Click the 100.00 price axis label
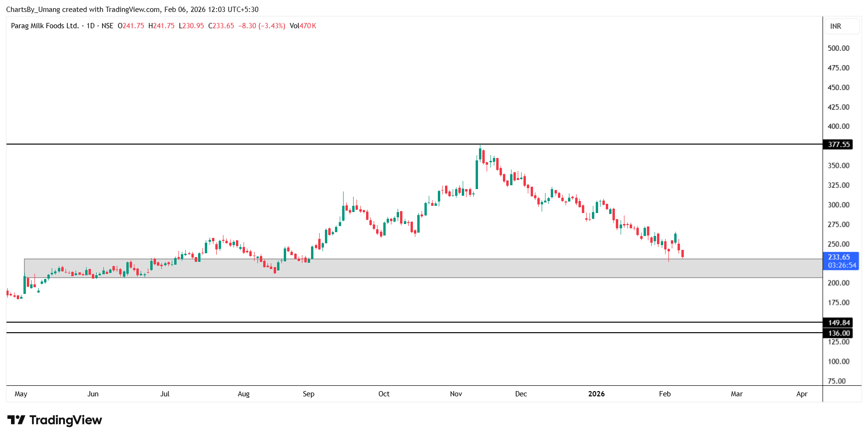 (838, 361)
